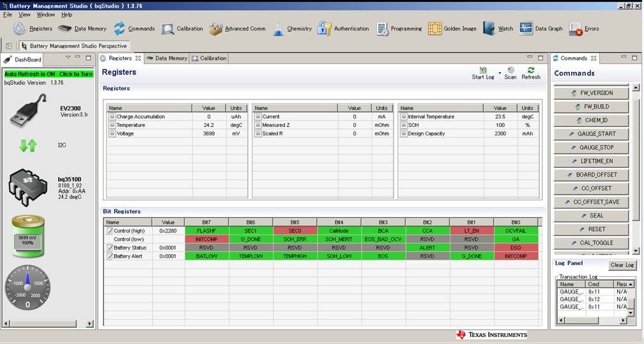644x344 pixels.
Task: Open the Watch toolbar icon
Action: pyautogui.click(x=489, y=29)
